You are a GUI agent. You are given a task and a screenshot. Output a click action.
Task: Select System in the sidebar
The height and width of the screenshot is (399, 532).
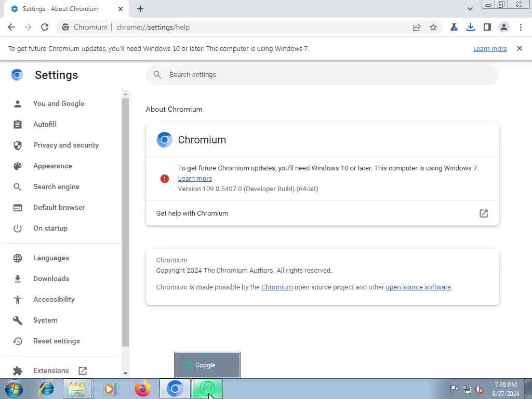pyautogui.click(x=46, y=320)
